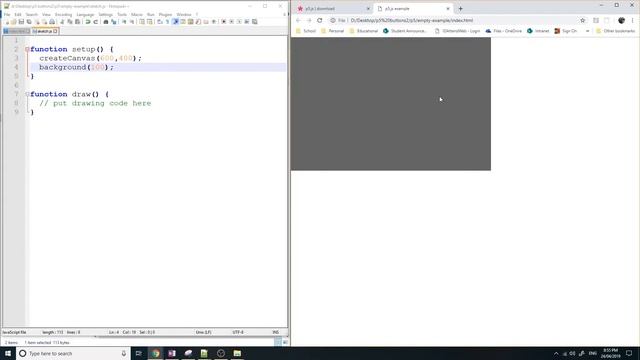Image resolution: width=640 pixels, height=360 pixels.
Task: Open Find with the binoculars icon
Action: point(106,22)
